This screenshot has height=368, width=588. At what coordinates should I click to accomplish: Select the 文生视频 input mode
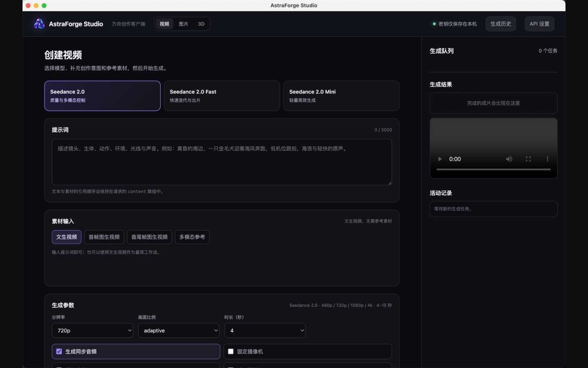click(x=67, y=237)
